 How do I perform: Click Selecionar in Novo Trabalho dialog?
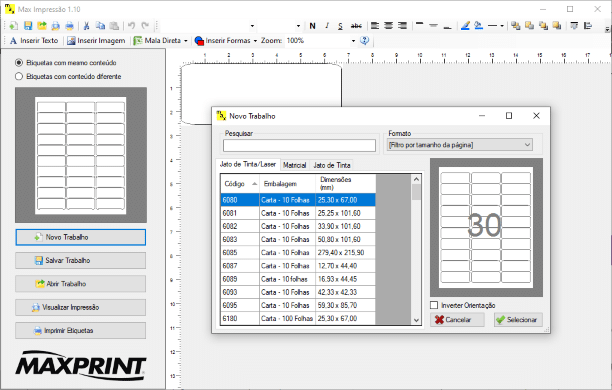(518, 320)
